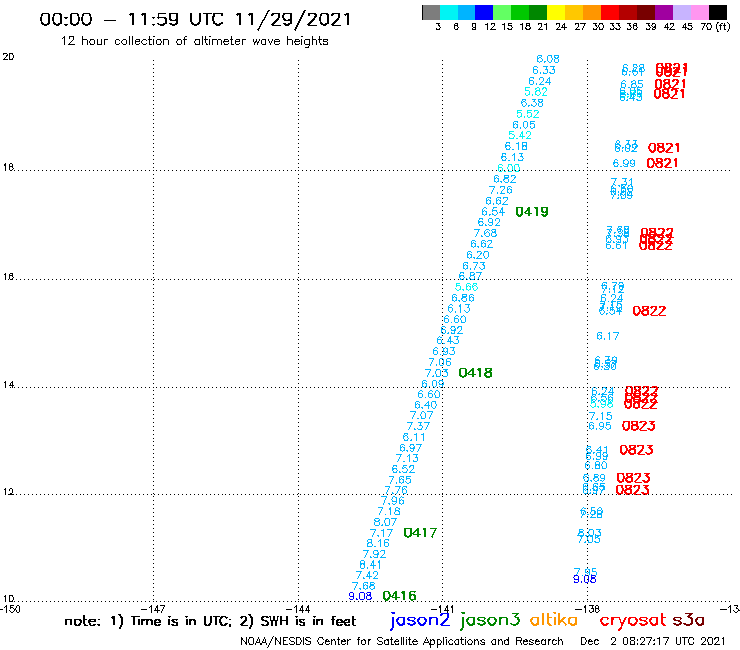Click the timestamp 'Dec 2 08:27:17 UTC 2021'
740x650 pixels.
[652, 641]
